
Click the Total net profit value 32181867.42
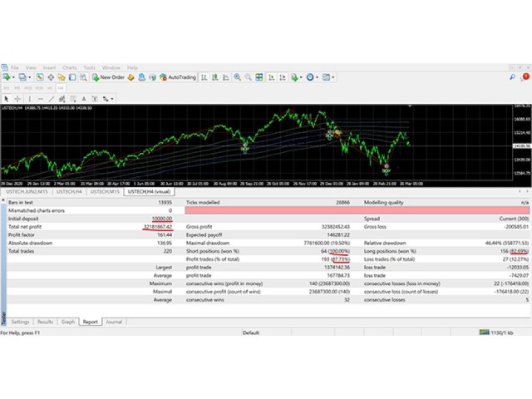(x=158, y=227)
